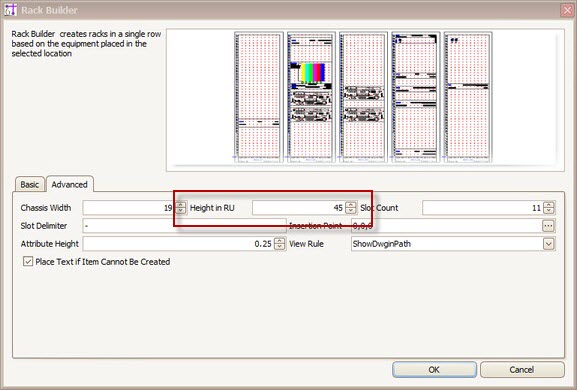
Task: Increment Height in RU spinner up
Action: click(x=351, y=205)
